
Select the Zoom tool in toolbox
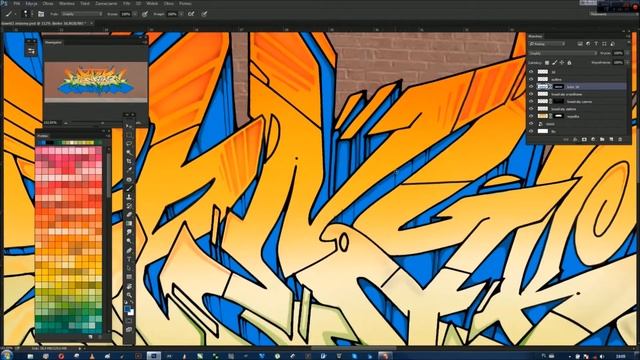pos(129,294)
